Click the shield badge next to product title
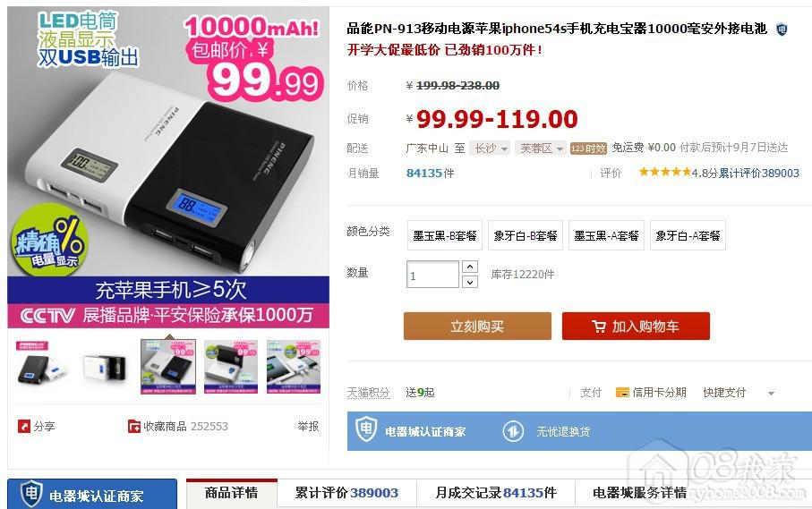812x509 pixels. click(x=782, y=30)
